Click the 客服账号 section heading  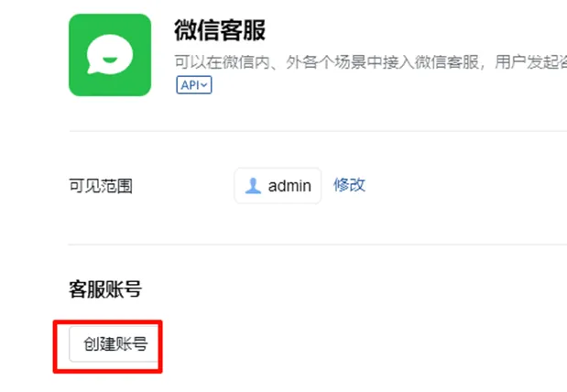[x=105, y=289]
